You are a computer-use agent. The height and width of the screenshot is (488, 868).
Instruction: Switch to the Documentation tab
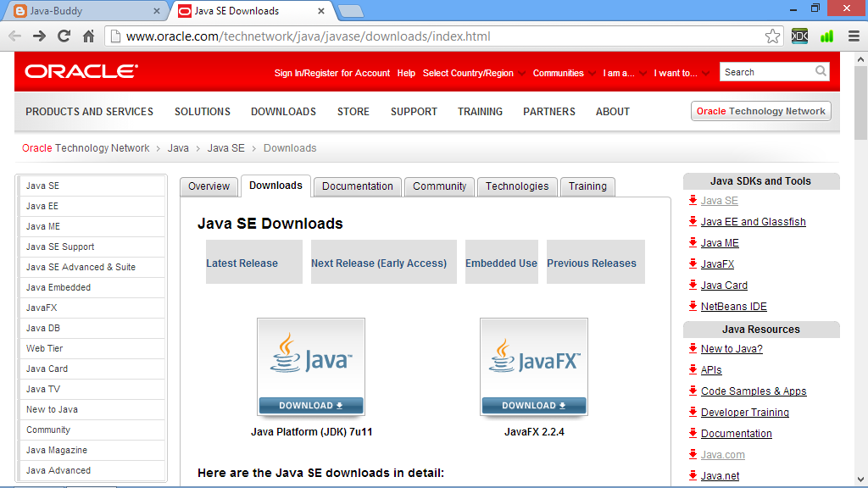tap(357, 186)
